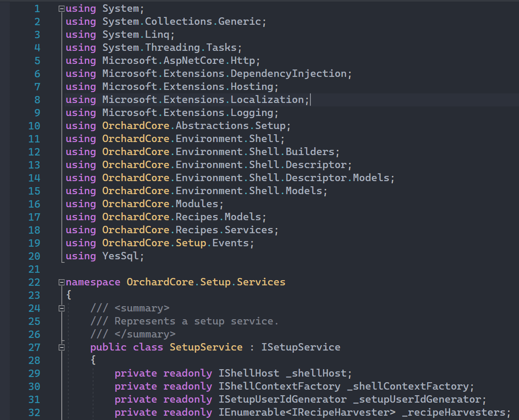
Task: Click on 'Modules' on line 16
Action: point(197,204)
